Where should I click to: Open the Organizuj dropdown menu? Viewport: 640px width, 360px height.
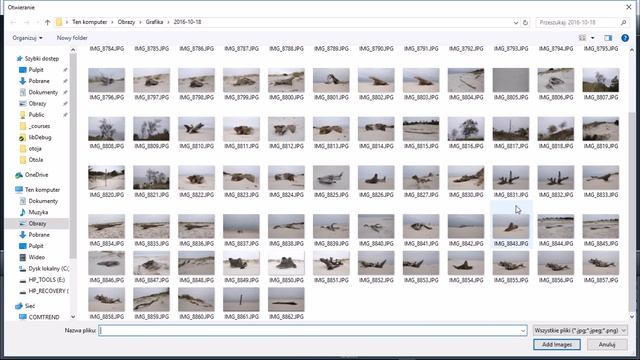[27, 38]
